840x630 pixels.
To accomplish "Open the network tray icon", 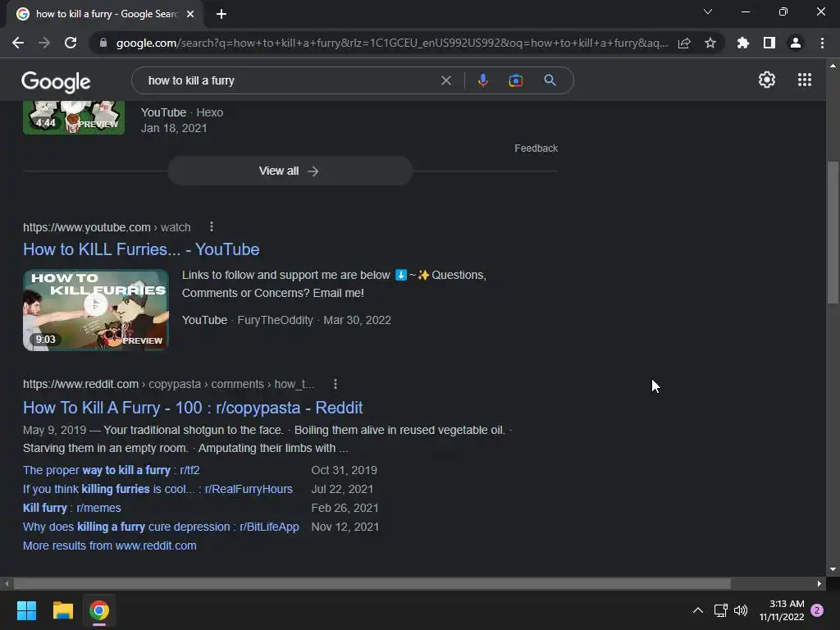I will tap(720, 610).
